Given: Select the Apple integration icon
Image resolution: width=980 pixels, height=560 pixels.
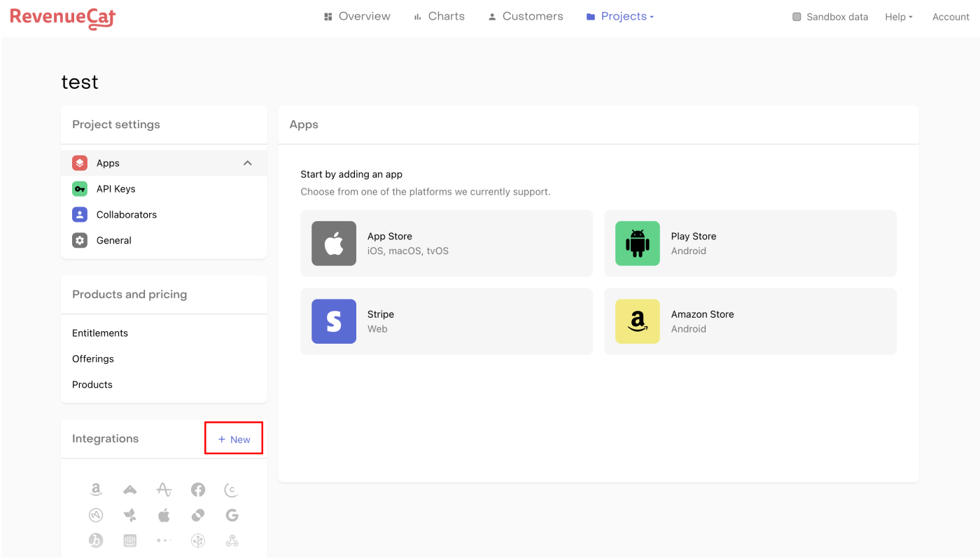Looking at the screenshot, I should coord(164,515).
